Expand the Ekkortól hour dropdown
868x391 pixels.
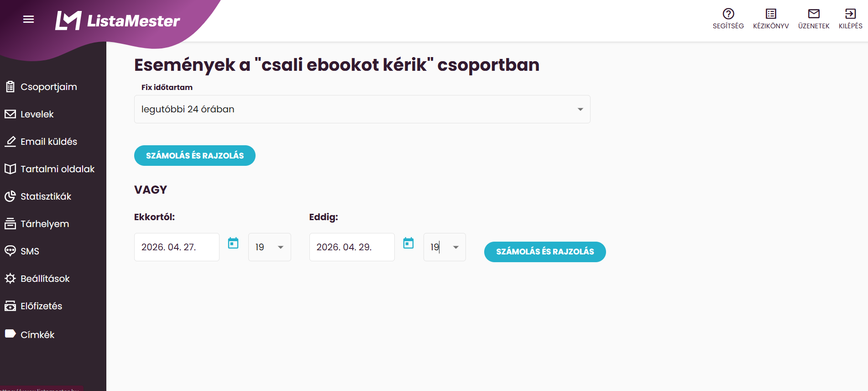point(269,247)
